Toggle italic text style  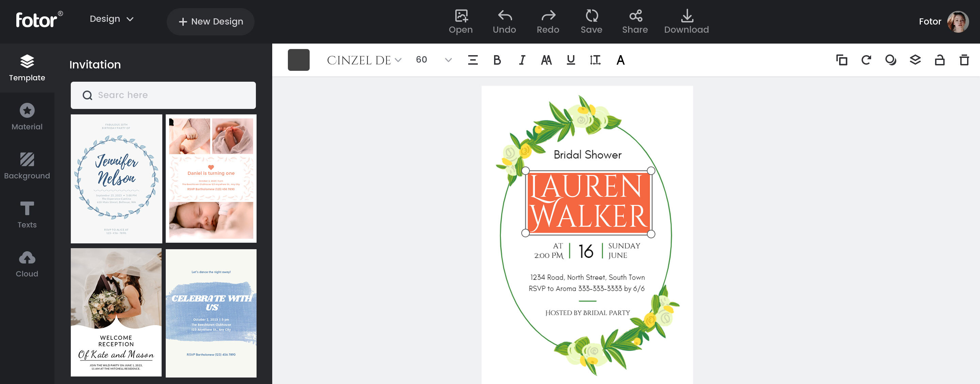point(522,60)
